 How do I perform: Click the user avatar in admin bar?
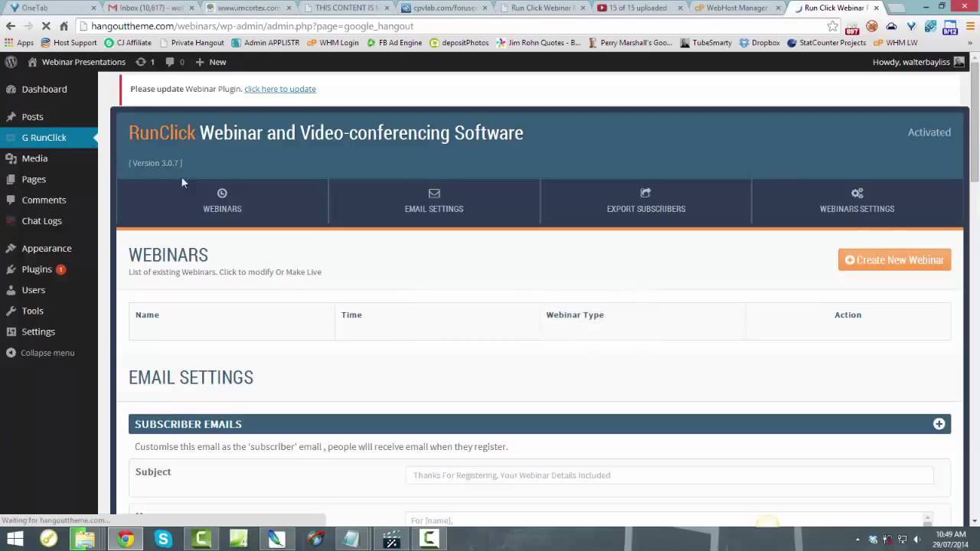(x=959, y=62)
